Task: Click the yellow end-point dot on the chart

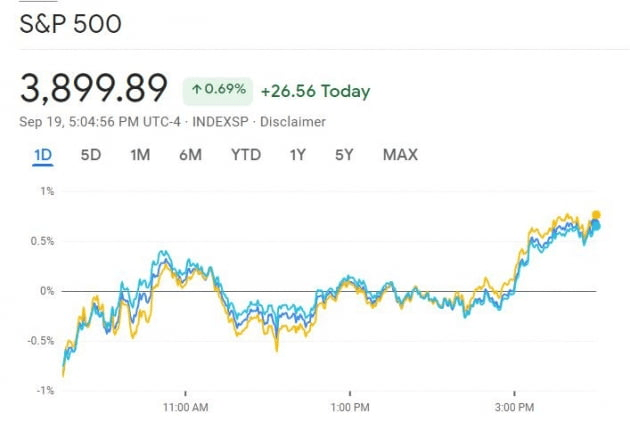Action: coord(596,215)
